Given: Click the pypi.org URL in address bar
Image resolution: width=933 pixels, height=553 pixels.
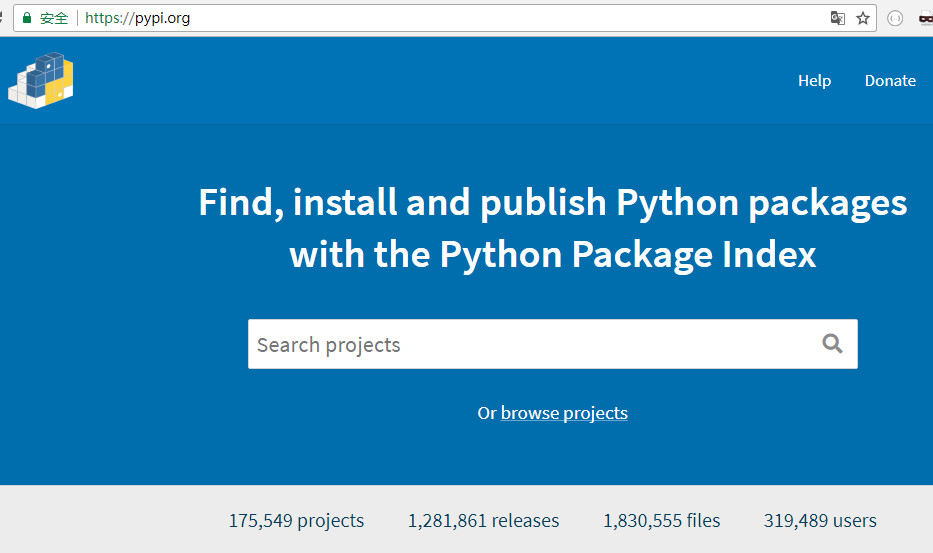Looking at the screenshot, I should click(x=137, y=18).
